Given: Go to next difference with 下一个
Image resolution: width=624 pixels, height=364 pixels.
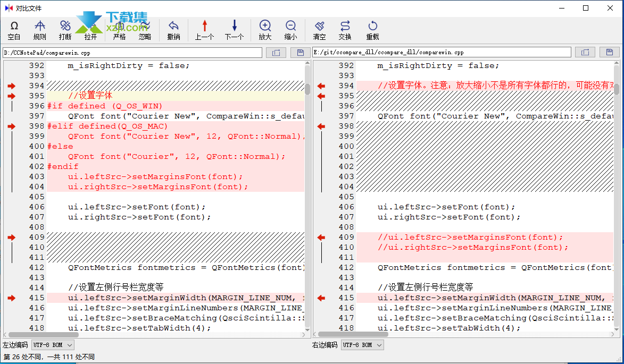Looking at the screenshot, I should tap(234, 30).
